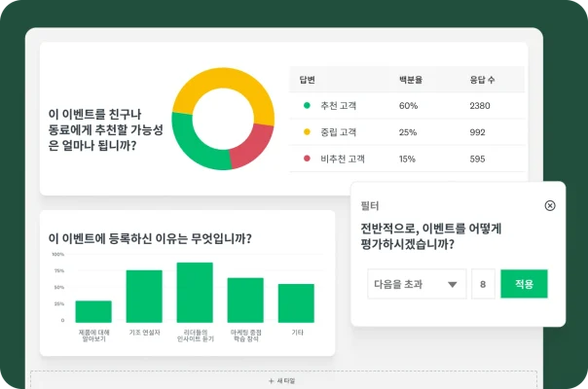
Task: Click the 75% axis label
Action: click(59, 270)
